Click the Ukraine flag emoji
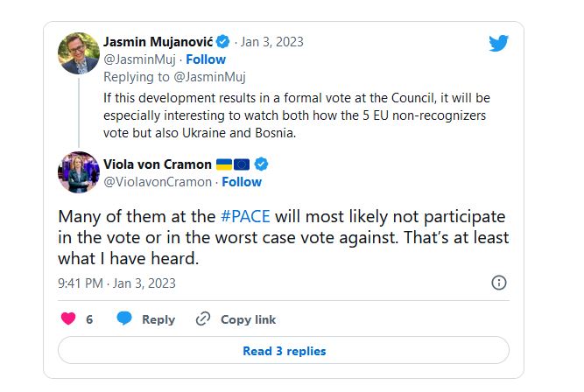This screenshot has width=584, height=392. [224, 164]
